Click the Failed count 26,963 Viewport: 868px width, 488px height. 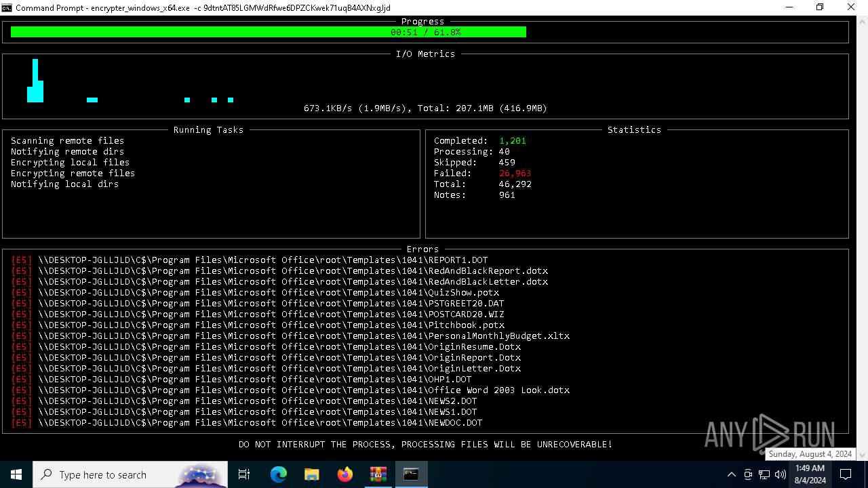515,174
